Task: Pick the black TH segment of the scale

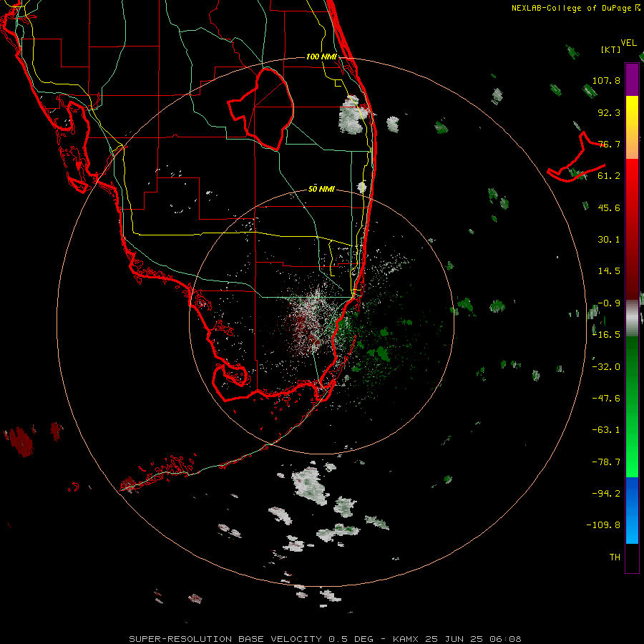Action: point(632,558)
